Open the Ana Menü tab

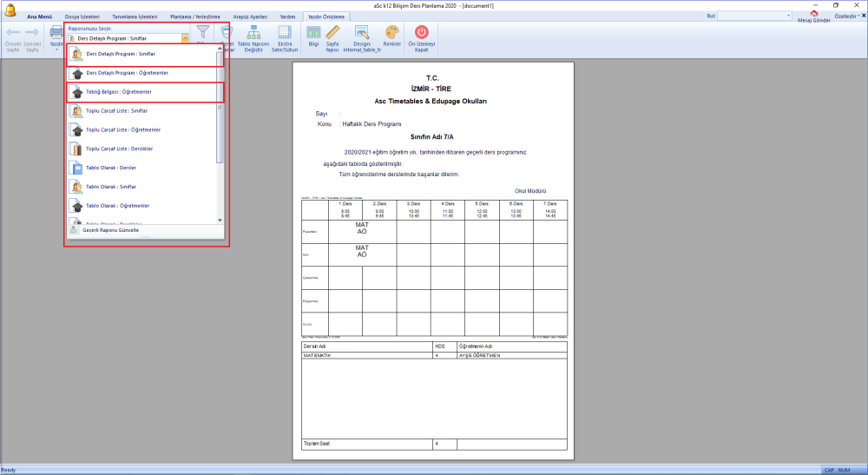[x=39, y=16]
